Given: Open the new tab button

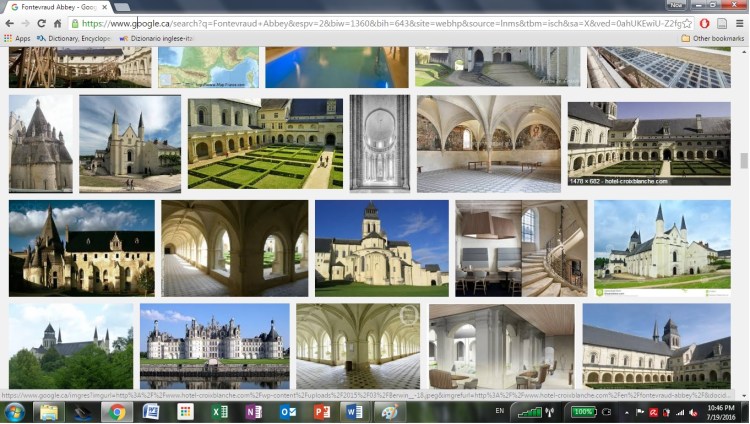Looking at the screenshot, I should 122,7.
